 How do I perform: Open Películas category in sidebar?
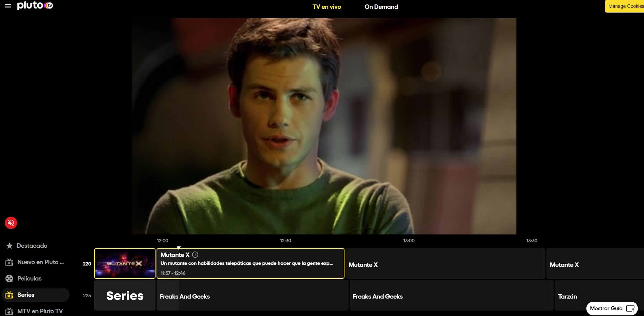[x=29, y=278]
